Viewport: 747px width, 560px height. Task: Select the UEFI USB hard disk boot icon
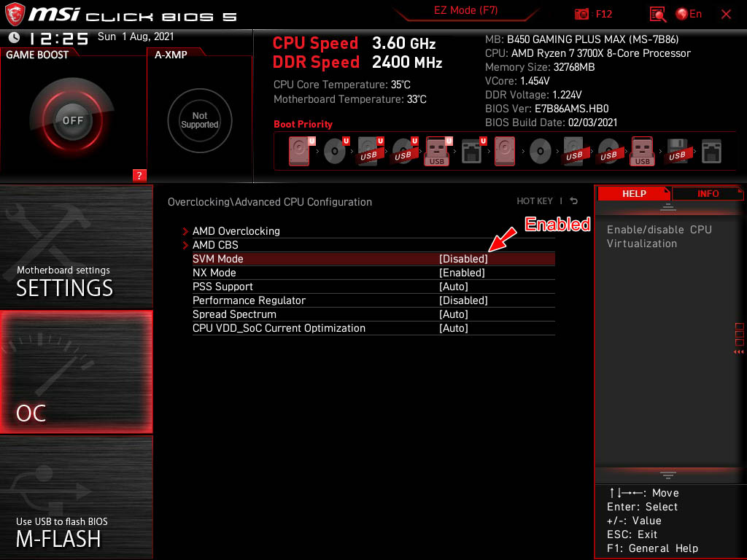[370, 152]
